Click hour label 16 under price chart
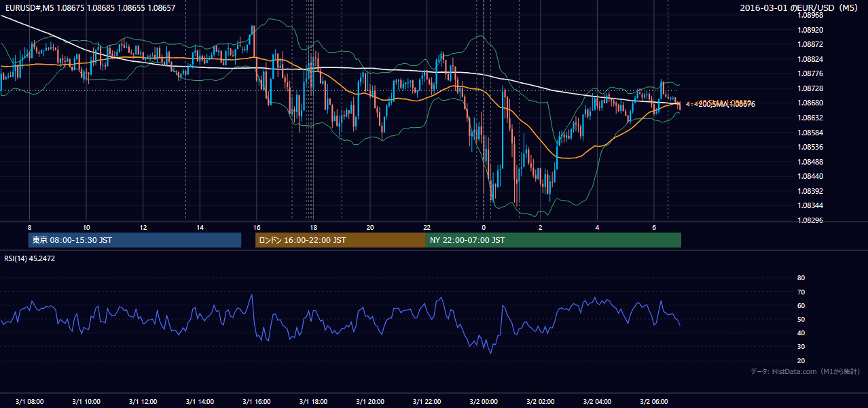The height and width of the screenshot is (408, 868). [x=256, y=227]
